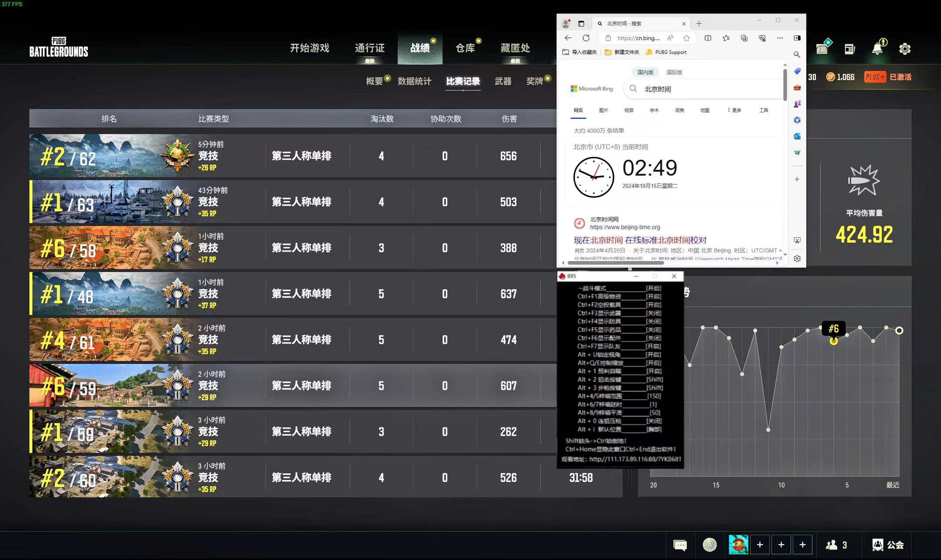This screenshot has width=941, height=560.
Task: Open the Edge sidebar search icon
Action: 797,55
